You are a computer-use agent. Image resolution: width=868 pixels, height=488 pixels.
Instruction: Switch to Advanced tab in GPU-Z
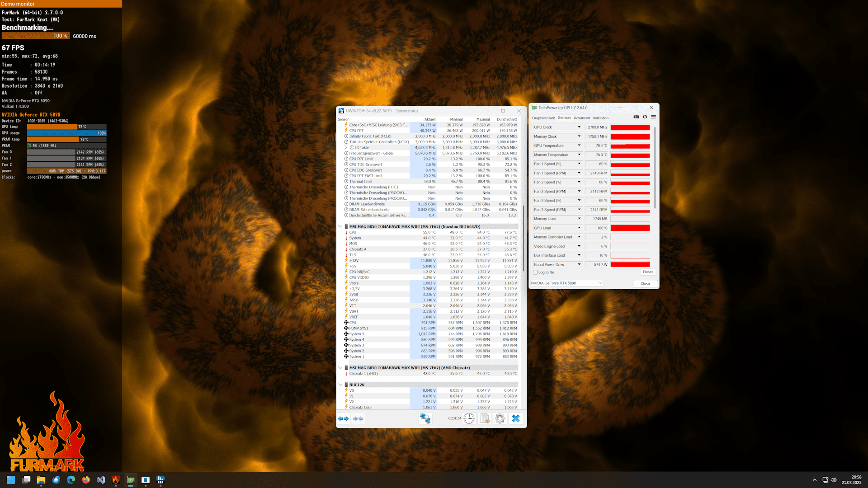(582, 118)
